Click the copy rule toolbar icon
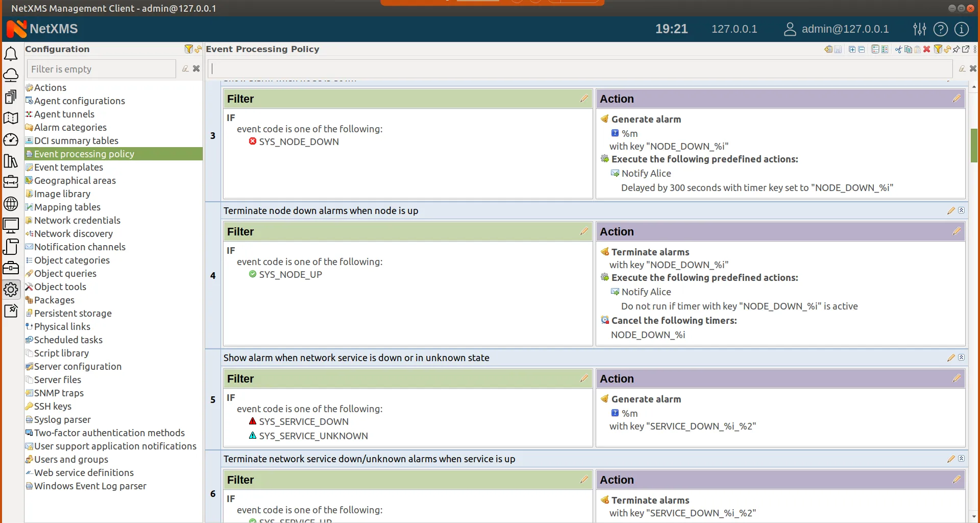The image size is (980, 523). [x=909, y=49]
